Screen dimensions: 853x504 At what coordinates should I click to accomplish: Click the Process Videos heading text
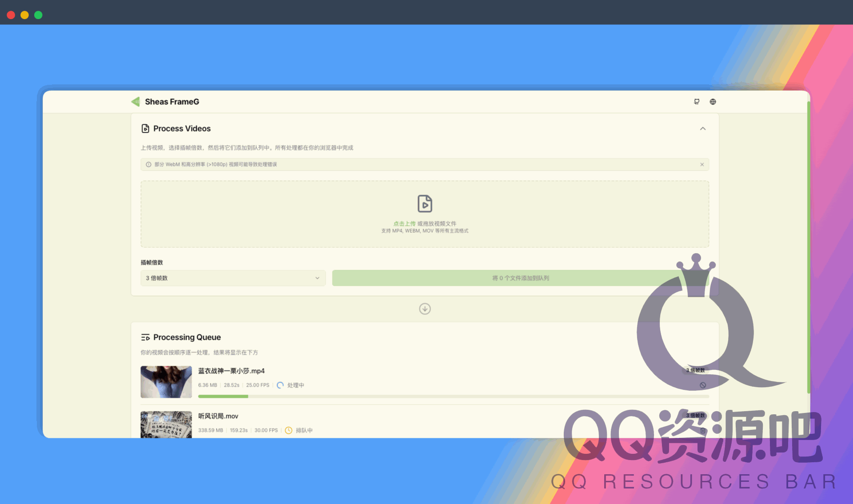(182, 128)
